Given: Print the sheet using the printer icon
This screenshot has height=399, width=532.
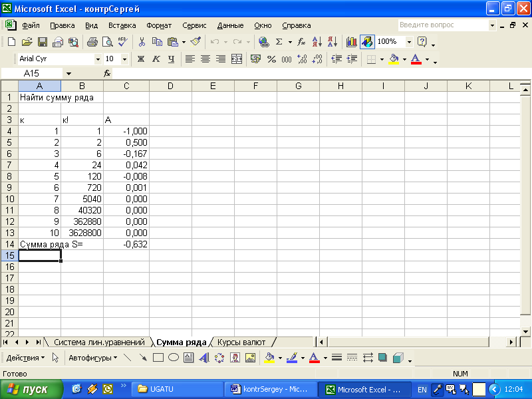Looking at the screenshot, I should [x=92, y=42].
